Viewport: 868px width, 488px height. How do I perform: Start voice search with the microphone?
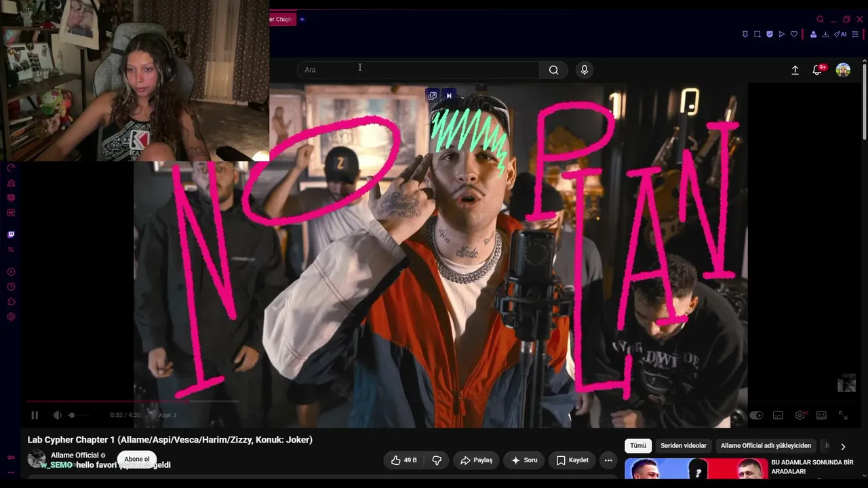pos(585,70)
